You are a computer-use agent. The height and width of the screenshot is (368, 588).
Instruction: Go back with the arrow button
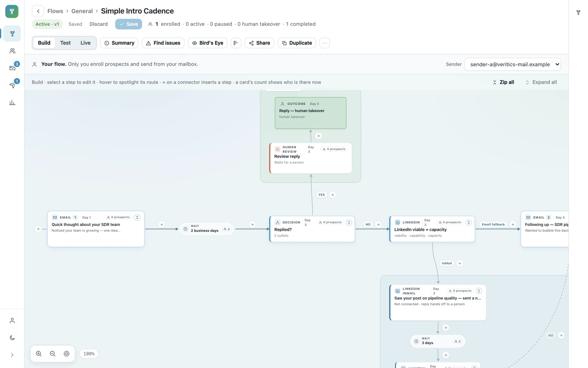click(x=38, y=11)
